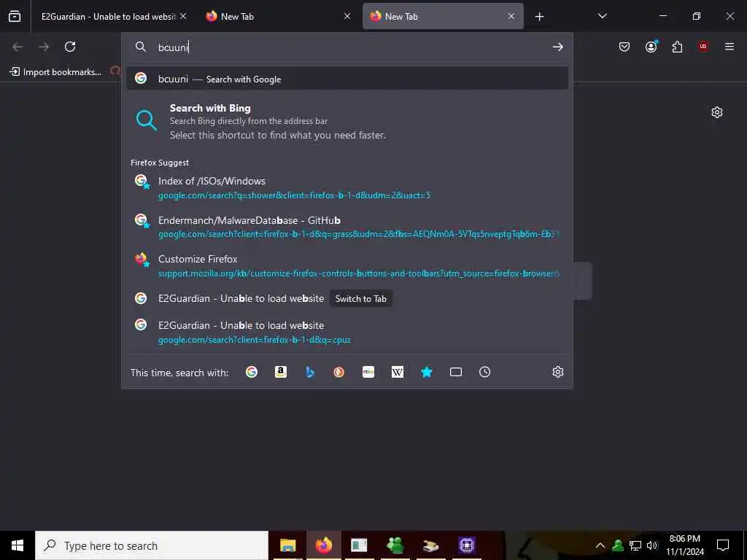Go back one page

tap(18, 47)
